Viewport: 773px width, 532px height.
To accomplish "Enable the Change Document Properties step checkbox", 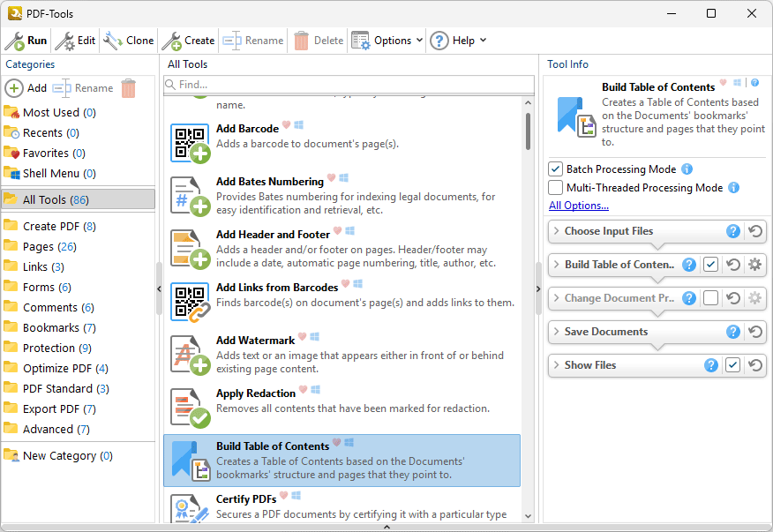I will click(x=710, y=298).
